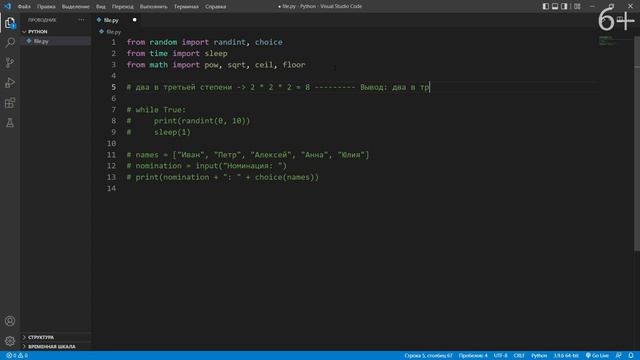Image resolution: width=640 pixels, height=360 pixels.
Task: Open the Testing flask view
Action: (x=10, y=122)
